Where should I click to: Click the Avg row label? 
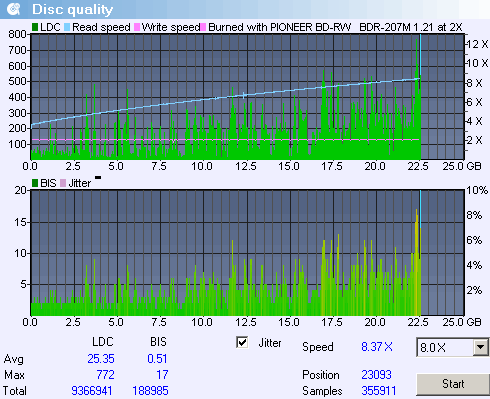[14, 359]
